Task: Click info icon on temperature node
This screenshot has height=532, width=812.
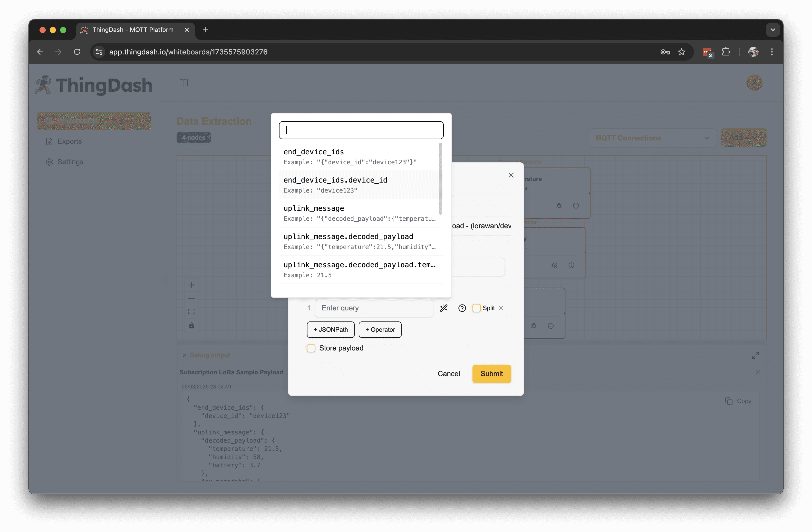Action: 576,206
